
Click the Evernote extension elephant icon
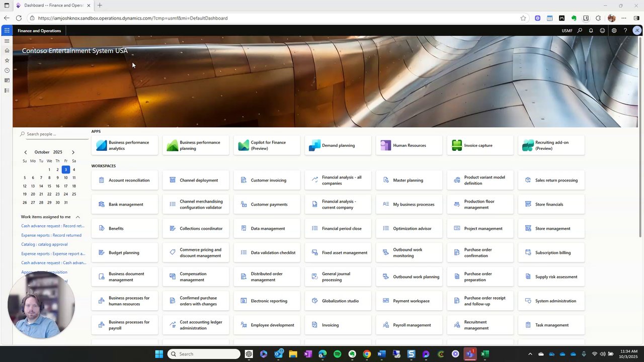coord(574,18)
